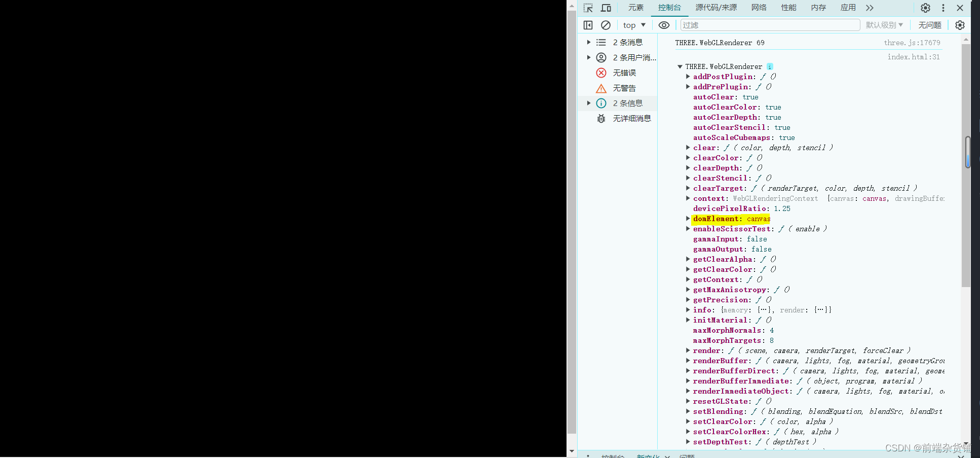Open the 默认级别 log level dropdown
The image size is (980, 458).
point(884,25)
